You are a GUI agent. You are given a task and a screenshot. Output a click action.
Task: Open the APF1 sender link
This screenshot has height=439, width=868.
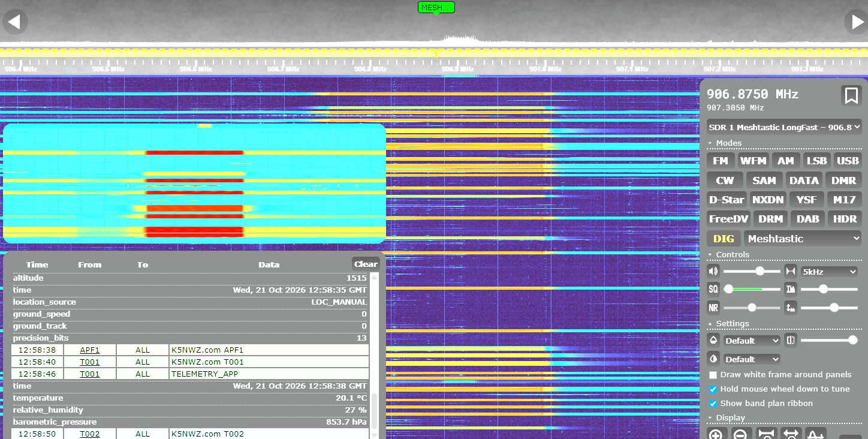[90, 350]
